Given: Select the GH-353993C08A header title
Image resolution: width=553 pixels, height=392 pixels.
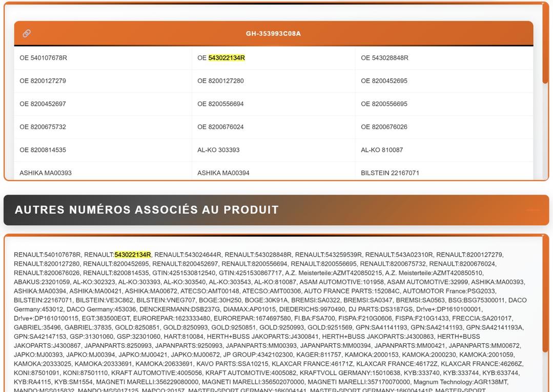Looking at the screenshot, I should 273,34.
